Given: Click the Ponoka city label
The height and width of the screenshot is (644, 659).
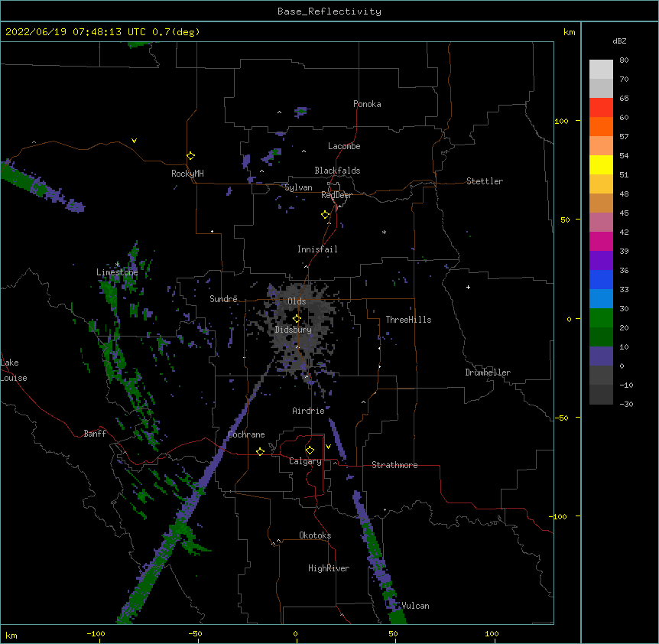Looking at the screenshot, I should click(367, 104).
